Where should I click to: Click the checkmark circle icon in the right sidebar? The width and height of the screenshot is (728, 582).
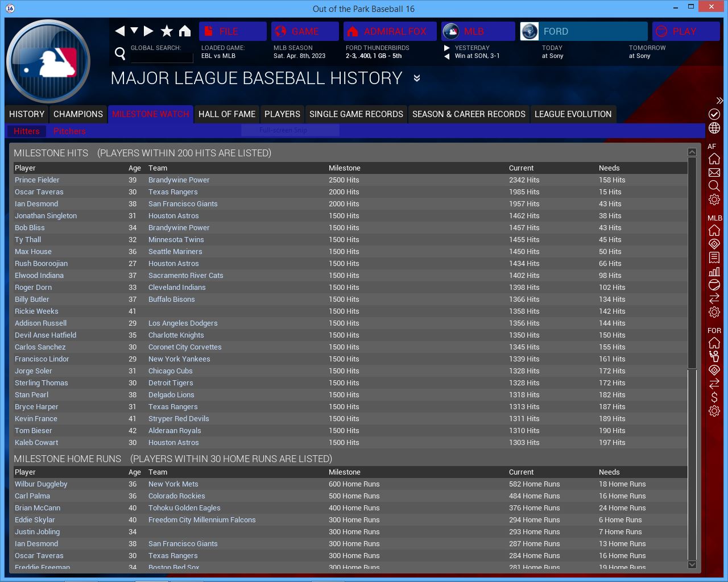pos(714,114)
